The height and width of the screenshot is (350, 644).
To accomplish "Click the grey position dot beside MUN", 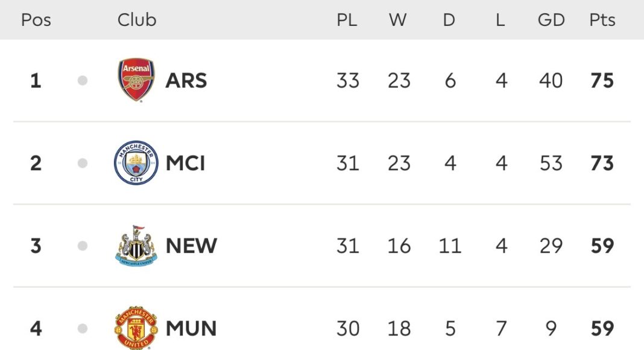I will (x=83, y=329).
